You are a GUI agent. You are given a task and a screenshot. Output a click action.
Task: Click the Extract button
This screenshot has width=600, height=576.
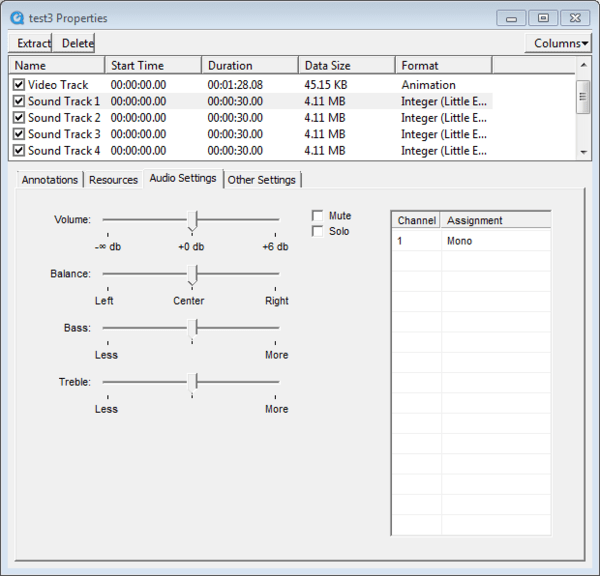(30, 43)
